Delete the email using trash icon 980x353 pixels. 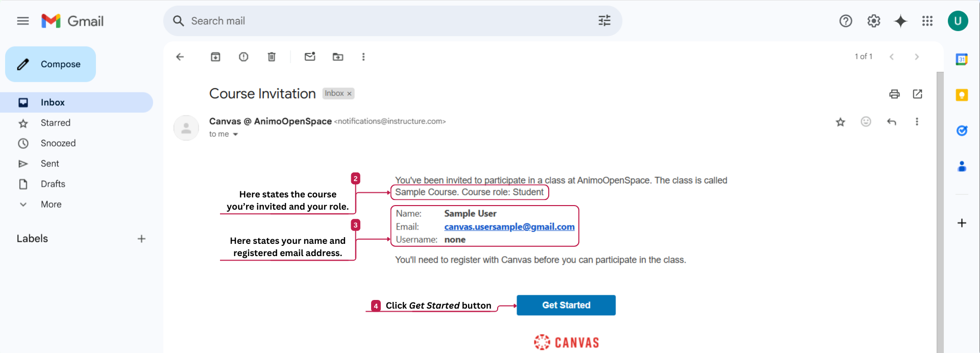coord(272,57)
